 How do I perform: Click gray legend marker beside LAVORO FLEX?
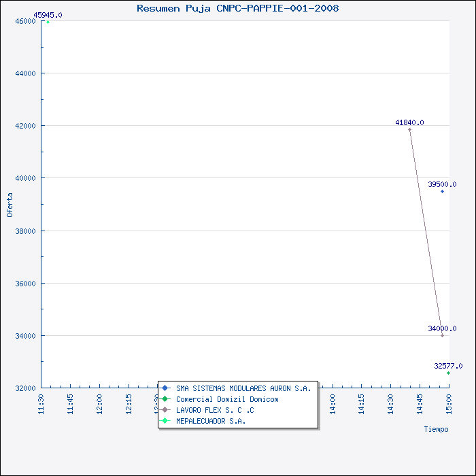click(x=165, y=410)
